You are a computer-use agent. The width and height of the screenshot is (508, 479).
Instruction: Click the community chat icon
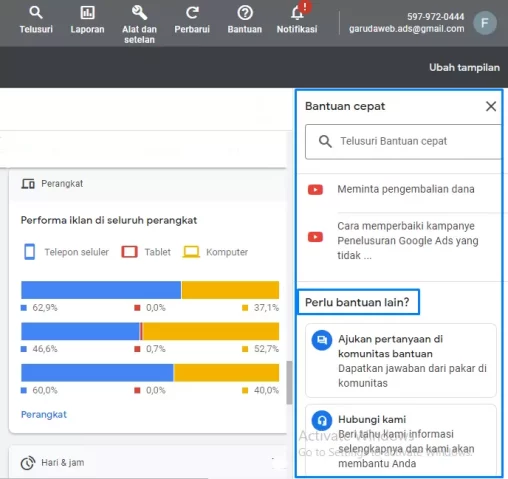(x=322, y=340)
